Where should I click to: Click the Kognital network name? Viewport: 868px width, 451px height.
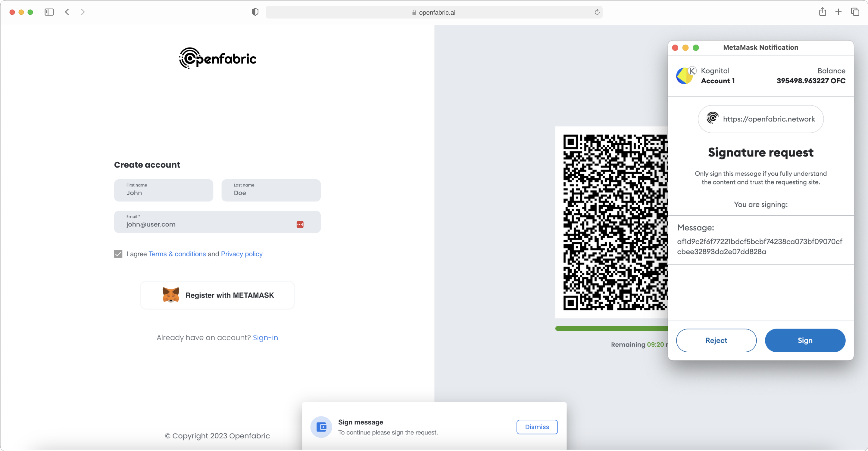coord(715,71)
